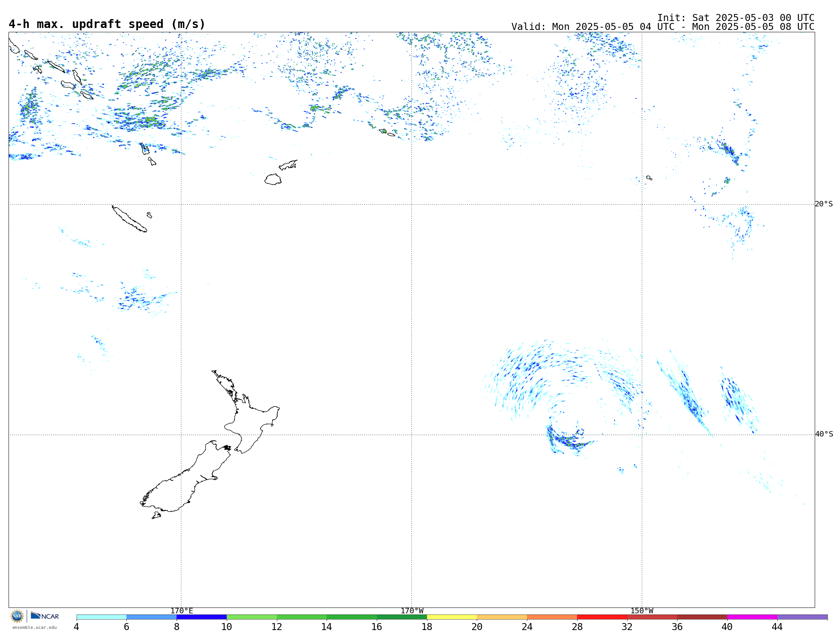Click the dark brown-red 36-40 colorbar swatch

702,617
